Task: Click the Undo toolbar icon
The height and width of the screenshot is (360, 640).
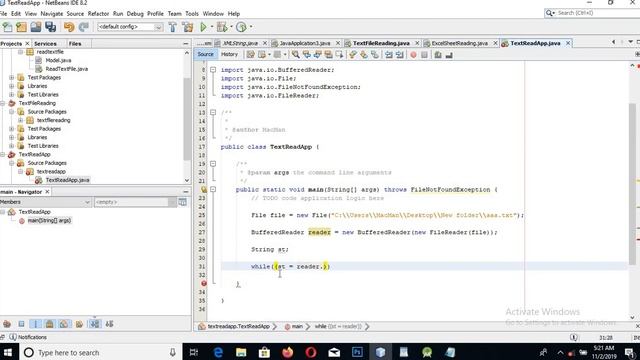Action: click(x=69, y=27)
